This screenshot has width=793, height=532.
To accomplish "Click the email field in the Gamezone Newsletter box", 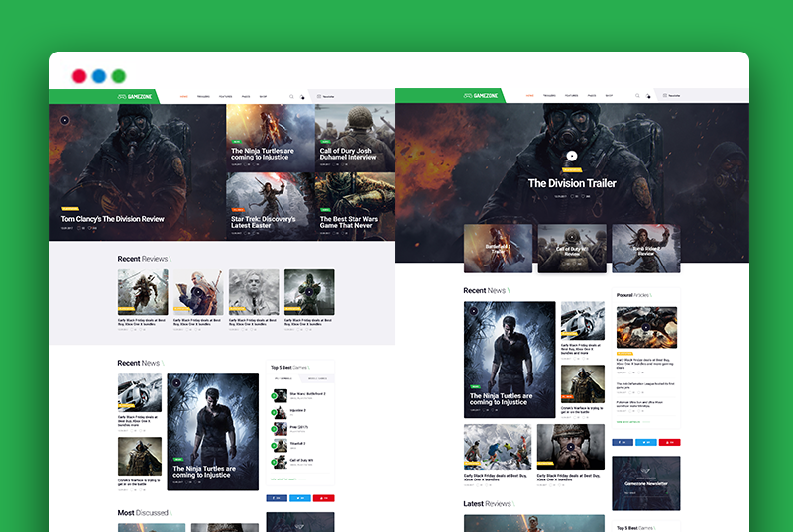I will [x=646, y=492].
